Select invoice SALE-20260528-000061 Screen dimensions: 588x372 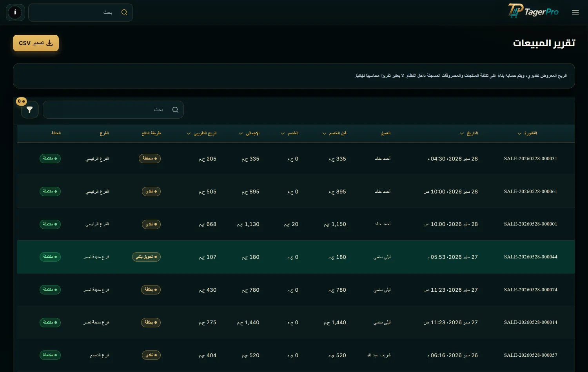[x=530, y=191]
